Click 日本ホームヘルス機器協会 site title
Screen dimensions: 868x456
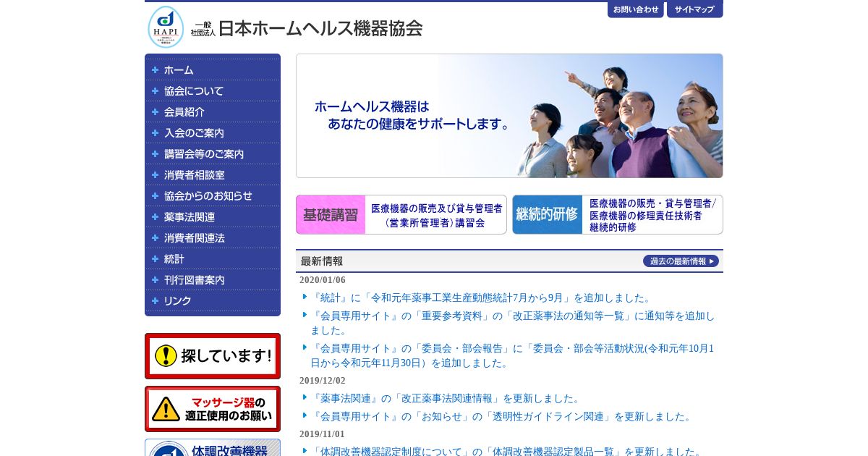[307, 28]
